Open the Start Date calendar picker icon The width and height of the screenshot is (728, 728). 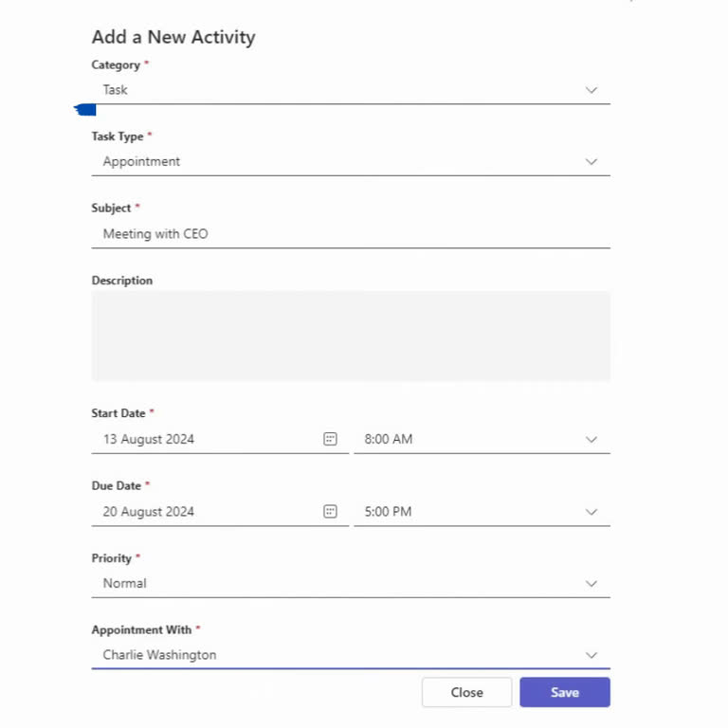coord(330,439)
